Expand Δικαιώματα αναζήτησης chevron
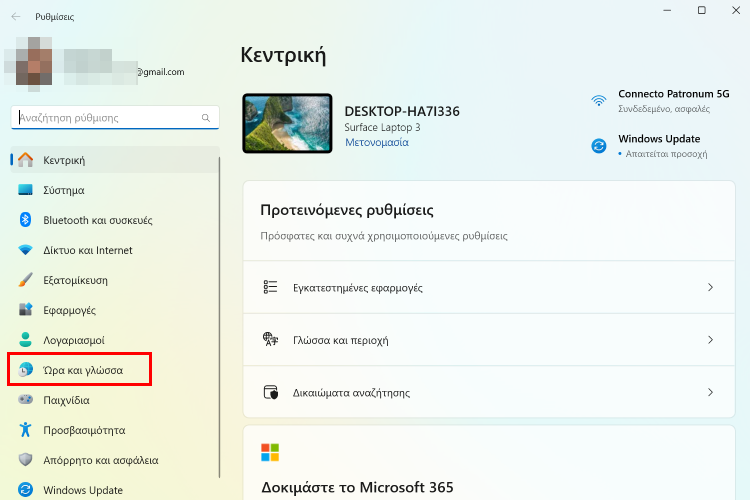750x500 pixels. tap(710, 392)
